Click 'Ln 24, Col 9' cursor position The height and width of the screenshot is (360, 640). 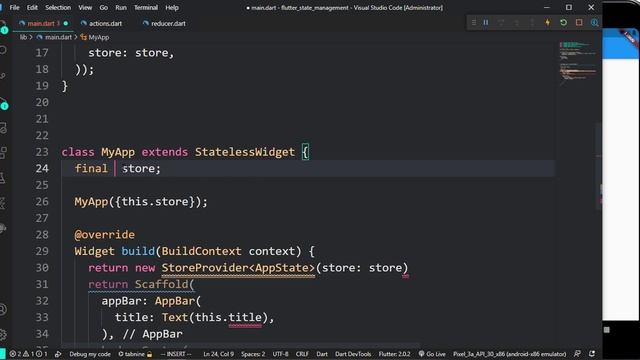coord(219,354)
